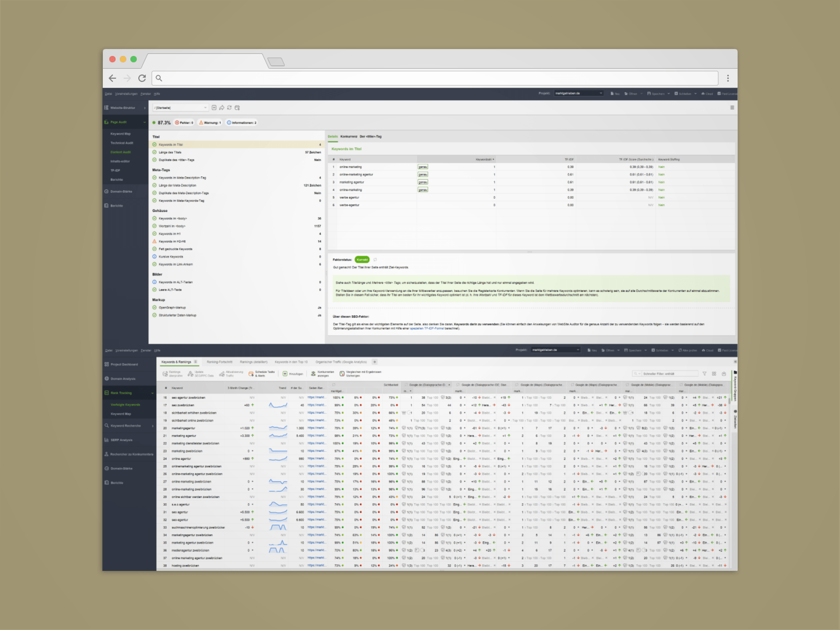Viewport: 840px width, 630px height.
Task: Toggle the Informationen: 2 filter pill
Action: tap(242, 123)
